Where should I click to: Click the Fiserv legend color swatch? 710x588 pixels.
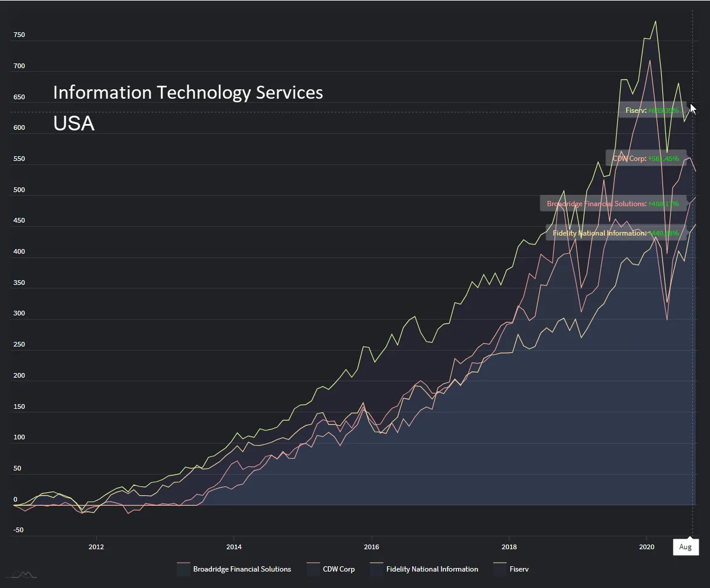click(x=500, y=569)
